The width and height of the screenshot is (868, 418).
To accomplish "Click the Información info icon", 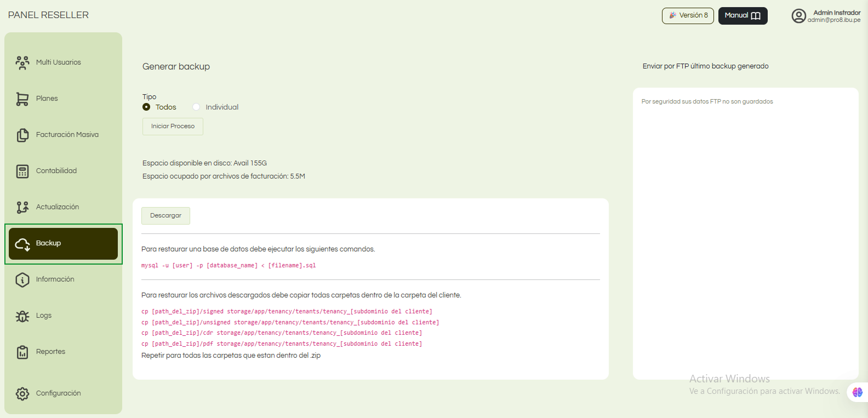I will [22, 279].
